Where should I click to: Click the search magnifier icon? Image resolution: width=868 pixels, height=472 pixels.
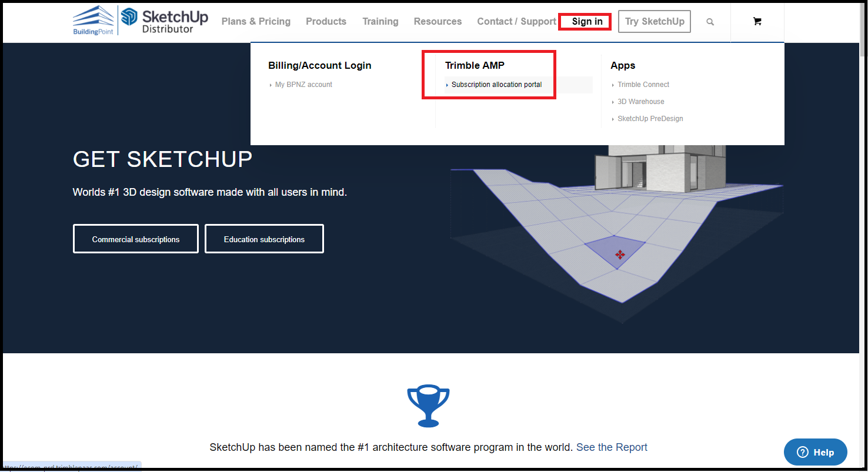[x=710, y=22]
